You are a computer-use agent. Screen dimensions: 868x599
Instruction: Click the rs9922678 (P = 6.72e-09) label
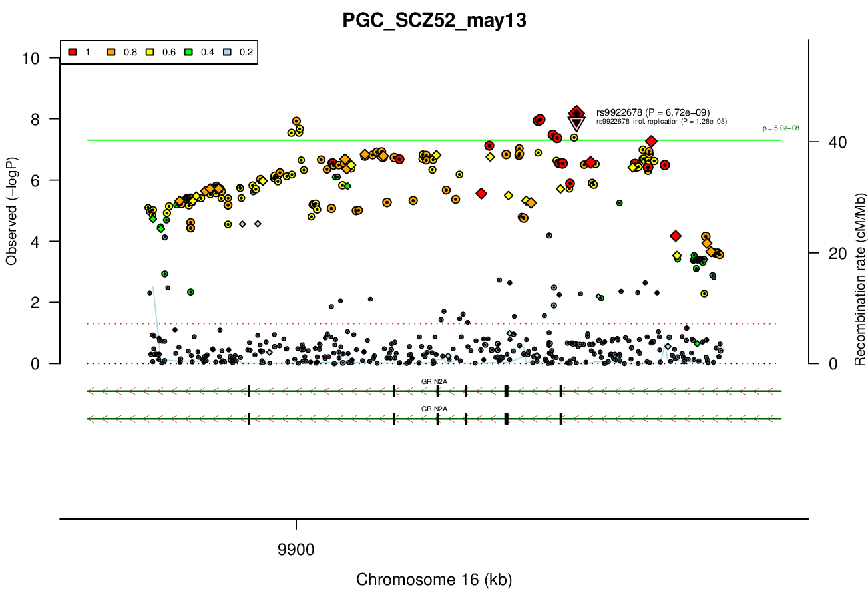point(652,112)
